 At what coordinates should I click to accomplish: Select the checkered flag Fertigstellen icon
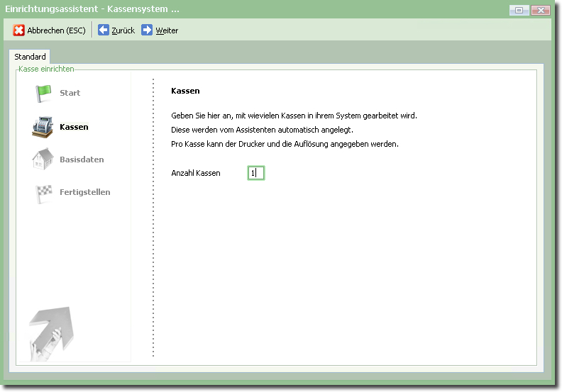pyautogui.click(x=44, y=193)
